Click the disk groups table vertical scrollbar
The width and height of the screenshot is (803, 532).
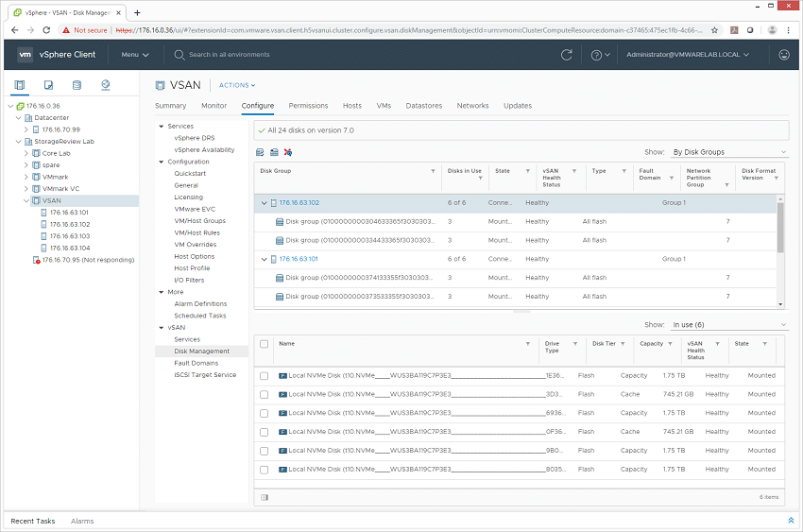(780, 228)
